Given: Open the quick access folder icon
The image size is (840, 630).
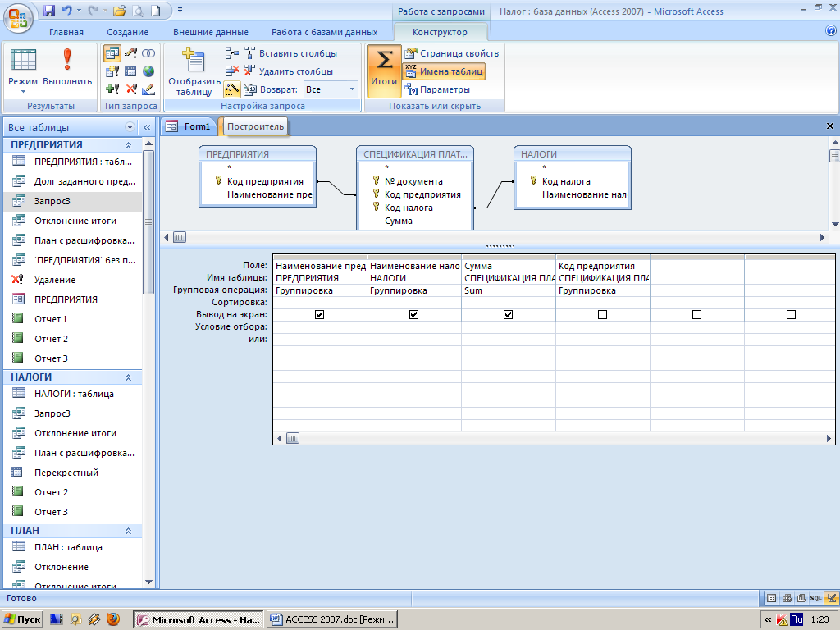Looking at the screenshot, I should point(120,10).
